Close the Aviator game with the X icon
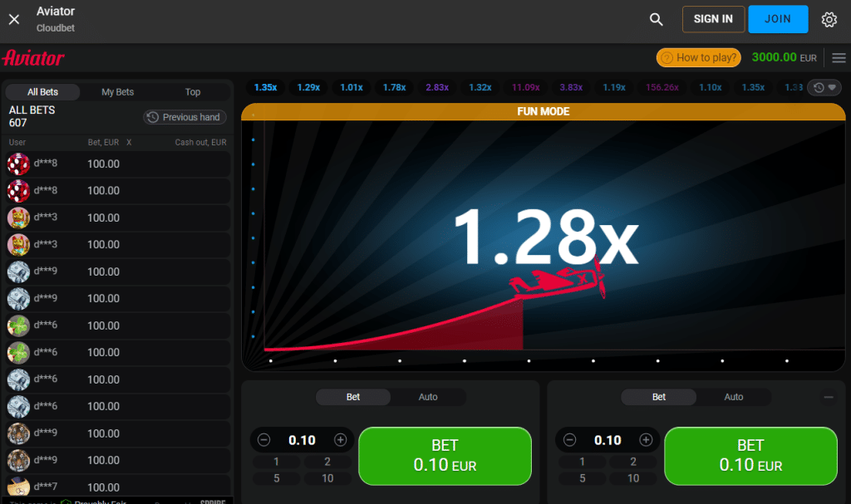The image size is (851, 504). pos(14,20)
